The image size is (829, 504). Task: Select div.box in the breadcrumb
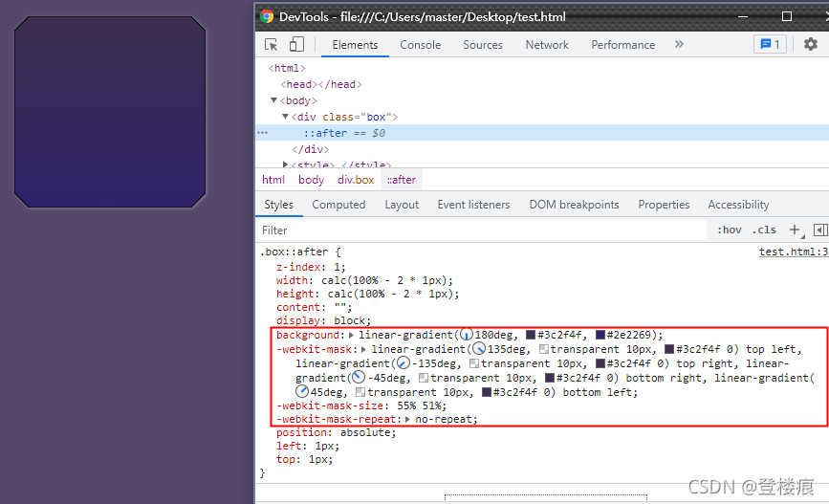[356, 180]
